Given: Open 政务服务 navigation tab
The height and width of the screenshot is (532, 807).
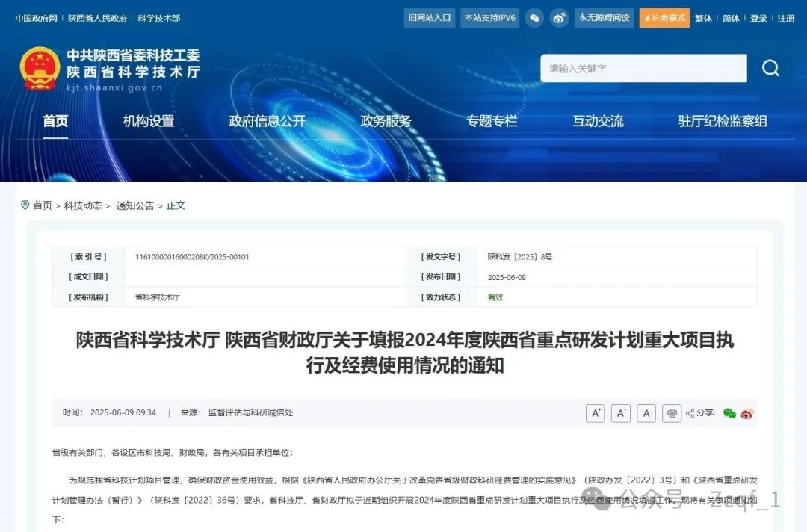Looking at the screenshot, I should tap(386, 121).
